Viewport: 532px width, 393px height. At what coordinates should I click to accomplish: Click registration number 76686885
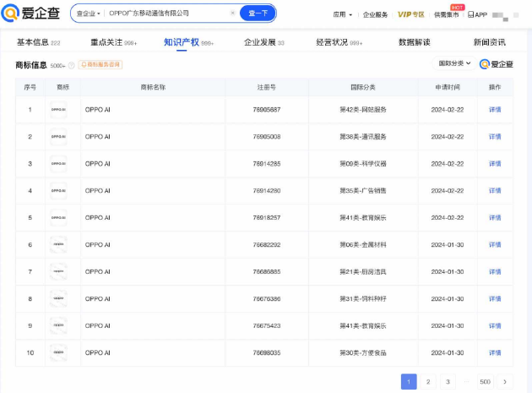pos(267,272)
